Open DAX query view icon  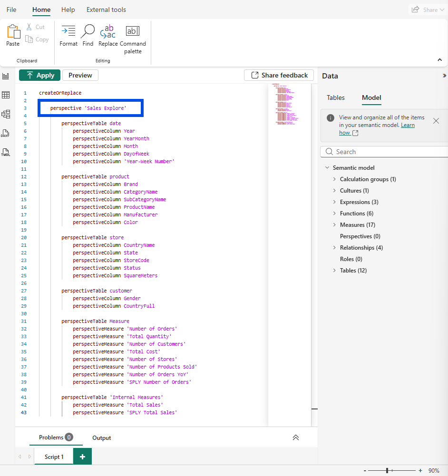[x=5, y=133]
